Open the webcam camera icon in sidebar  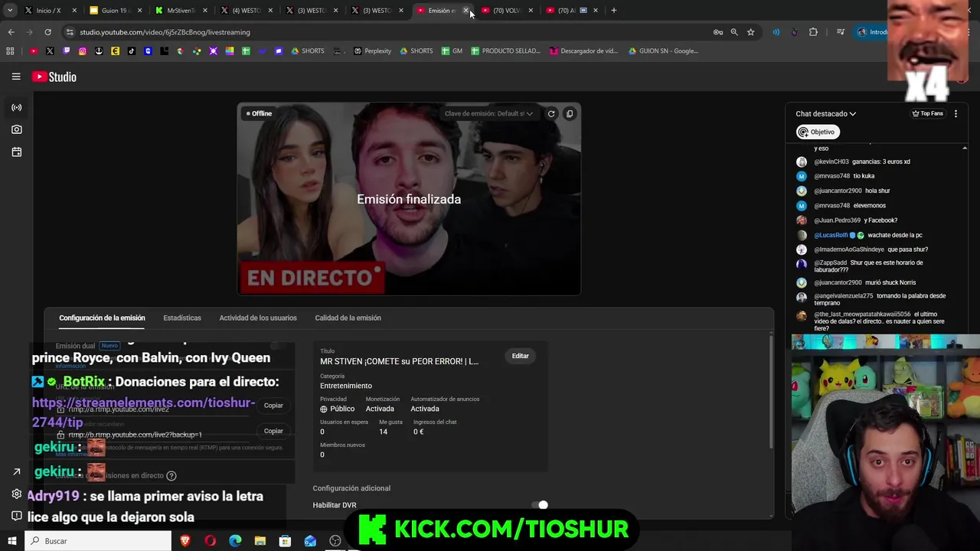pyautogui.click(x=16, y=129)
